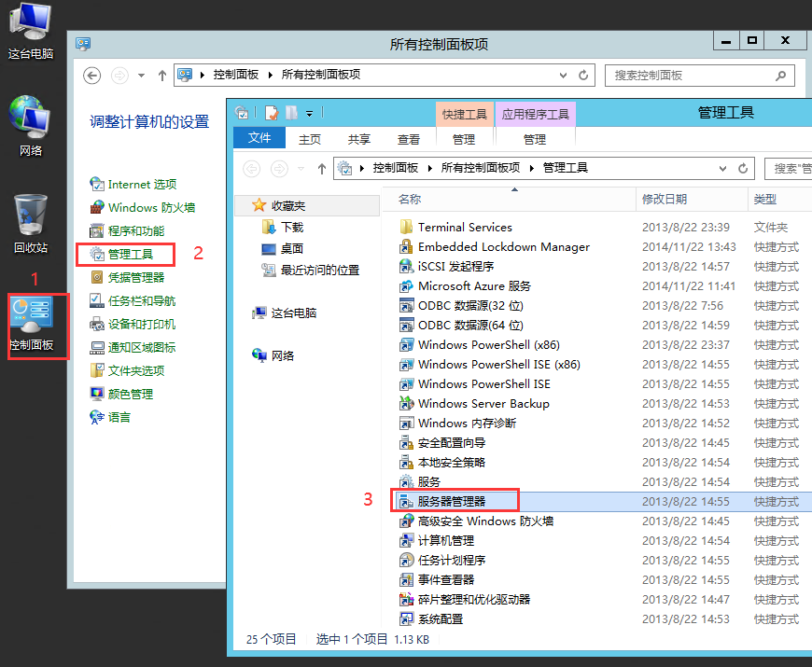
Task: Open Windows 防火墙 in control panel
Action: tap(143, 207)
